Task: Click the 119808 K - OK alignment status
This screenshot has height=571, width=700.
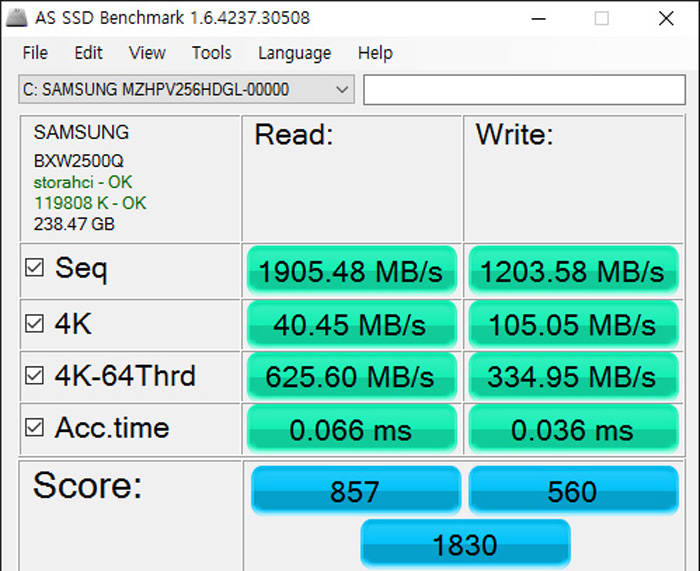Action: tap(90, 203)
